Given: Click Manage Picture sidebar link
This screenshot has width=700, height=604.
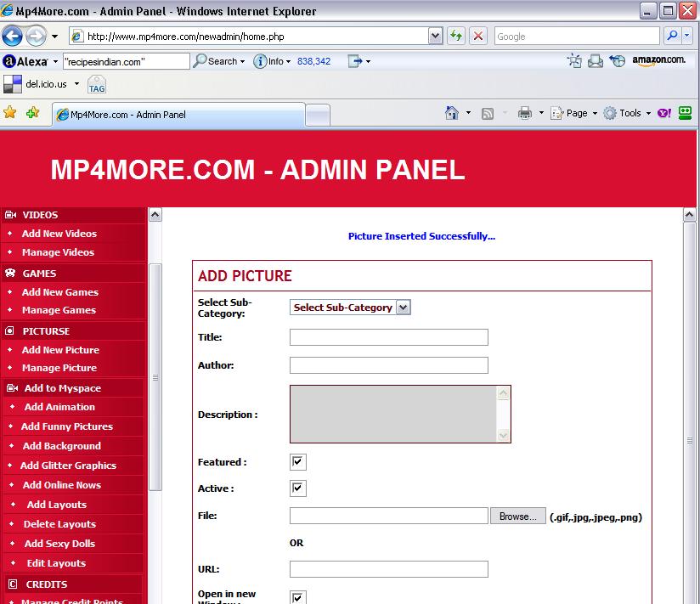Looking at the screenshot, I should pos(59,368).
